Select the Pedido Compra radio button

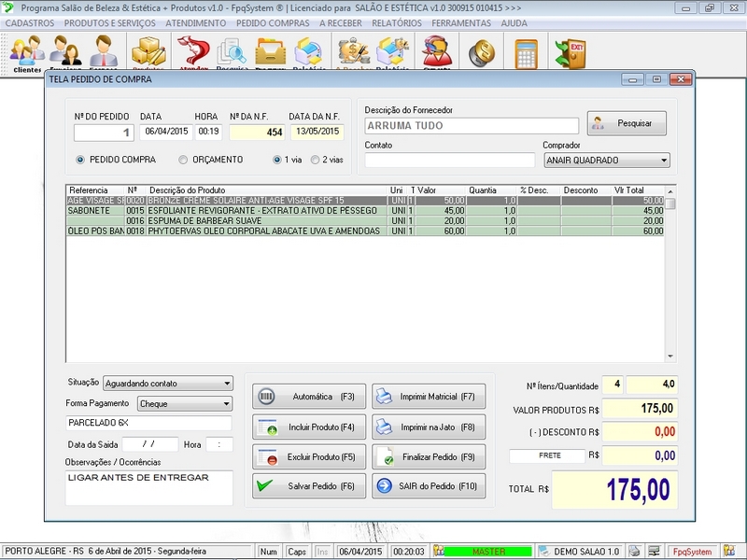click(x=81, y=160)
